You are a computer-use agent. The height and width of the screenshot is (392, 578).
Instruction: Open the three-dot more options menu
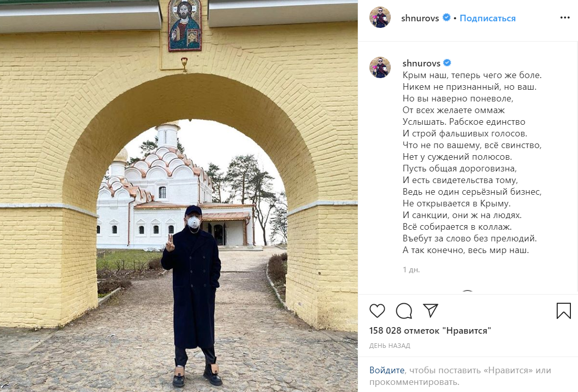point(565,18)
